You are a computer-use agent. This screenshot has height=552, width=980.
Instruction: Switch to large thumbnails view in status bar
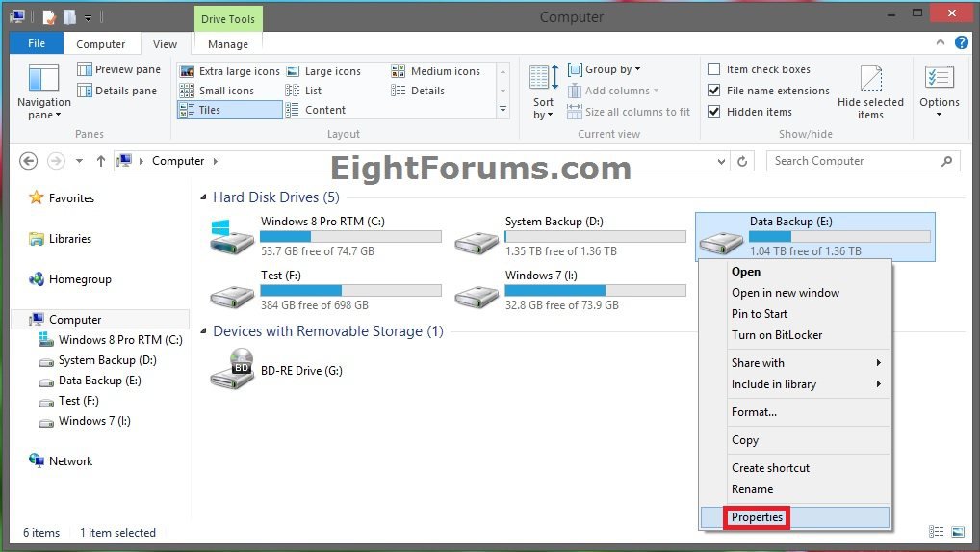(958, 532)
